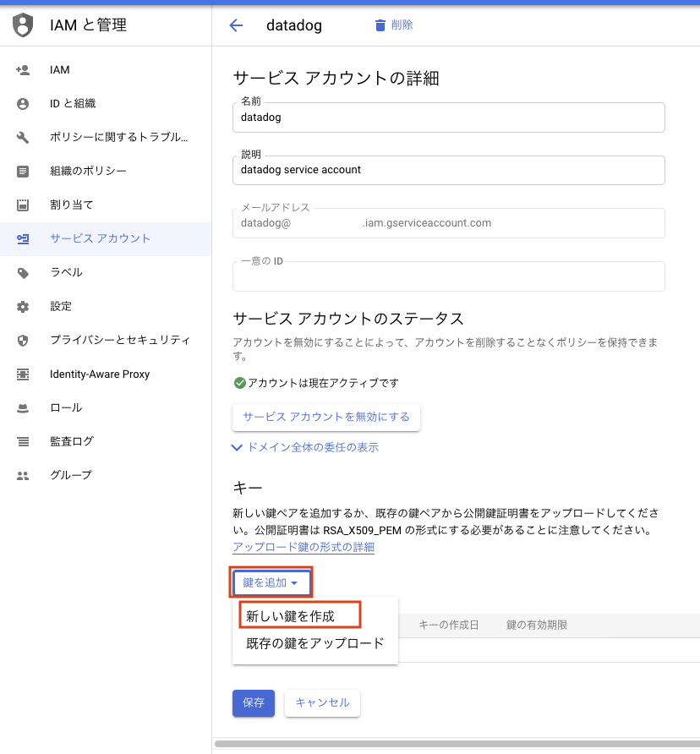Screen dimensions: 700x754
Task: Select Identity-Aware Proxy in the sidebar
Action: 99,374
